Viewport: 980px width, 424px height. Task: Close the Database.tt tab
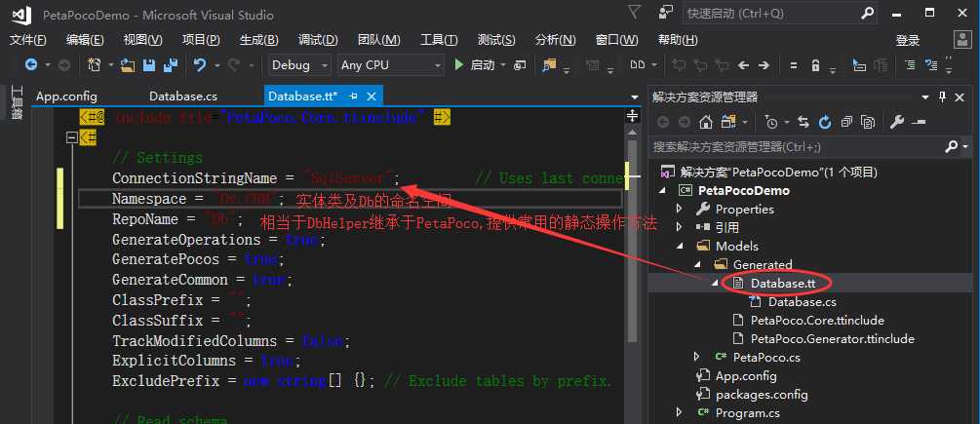[x=372, y=96]
